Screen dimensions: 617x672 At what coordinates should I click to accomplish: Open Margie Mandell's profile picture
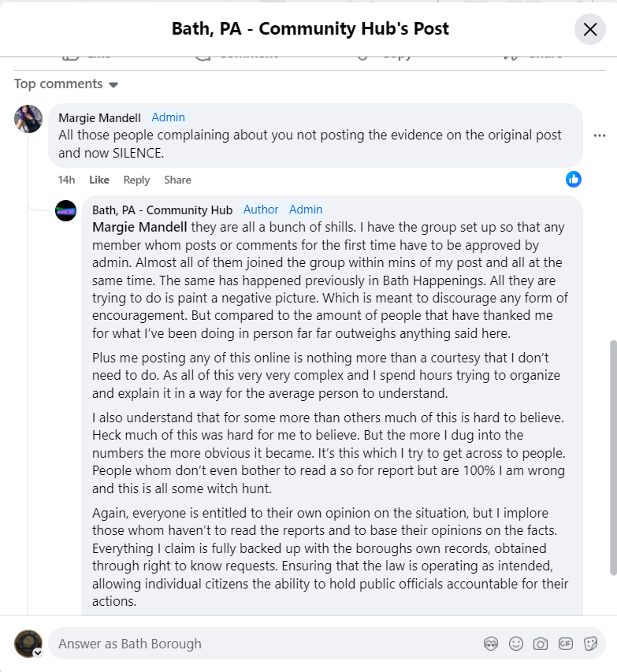pos(28,119)
